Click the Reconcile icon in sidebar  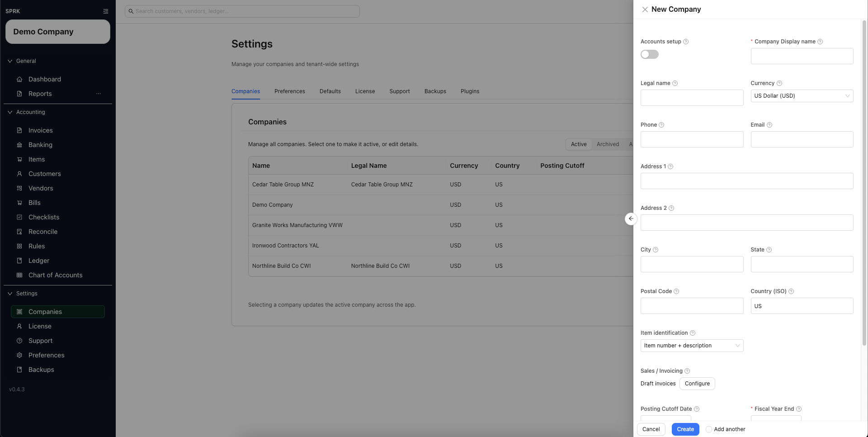pyautogui.click(x=19, y=232)
